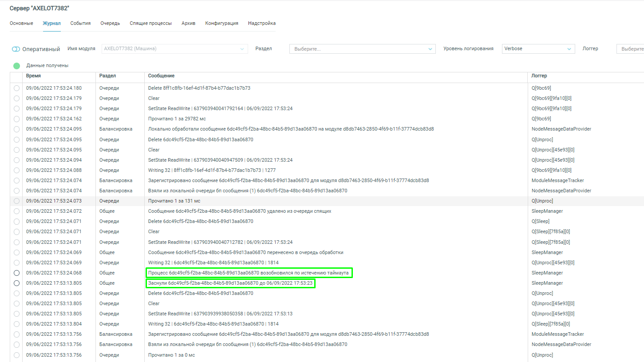Toggle the Оперативный switch
This screenshot has width=644, height=362.
point(16,49)
